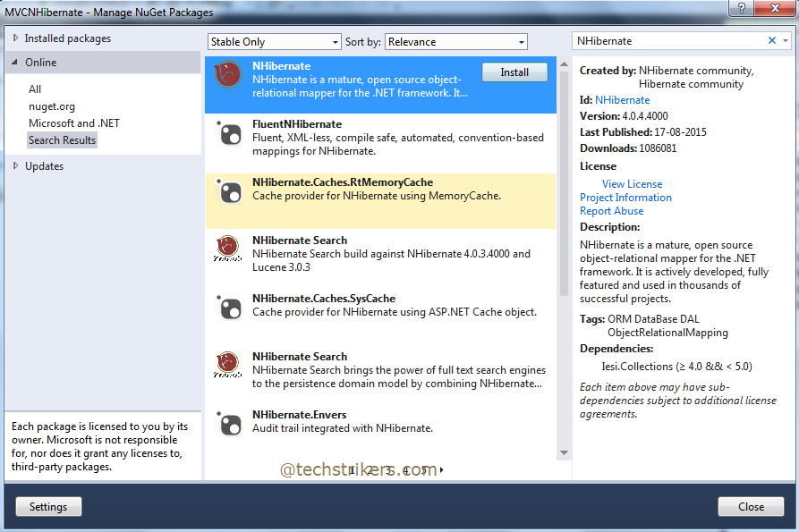Click the Online section label
Viewport: 799px width, 532px height.
click(41, 62)
